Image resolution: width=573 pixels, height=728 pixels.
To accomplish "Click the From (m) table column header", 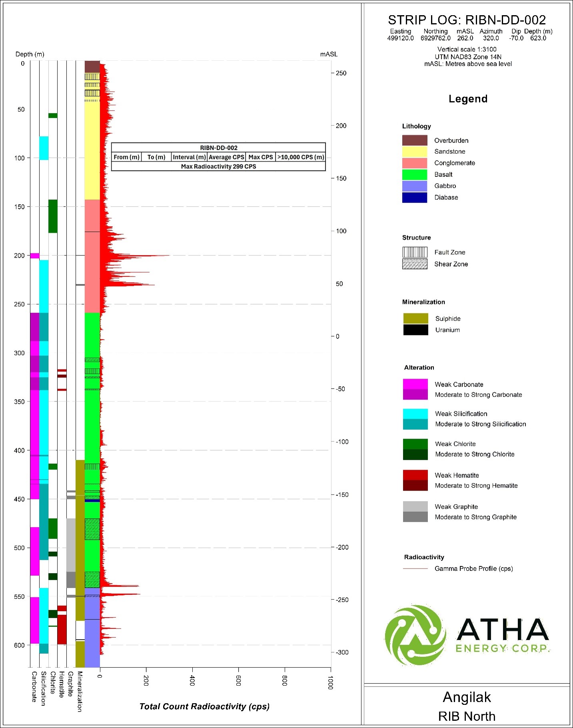I will [x=126, y=157].
